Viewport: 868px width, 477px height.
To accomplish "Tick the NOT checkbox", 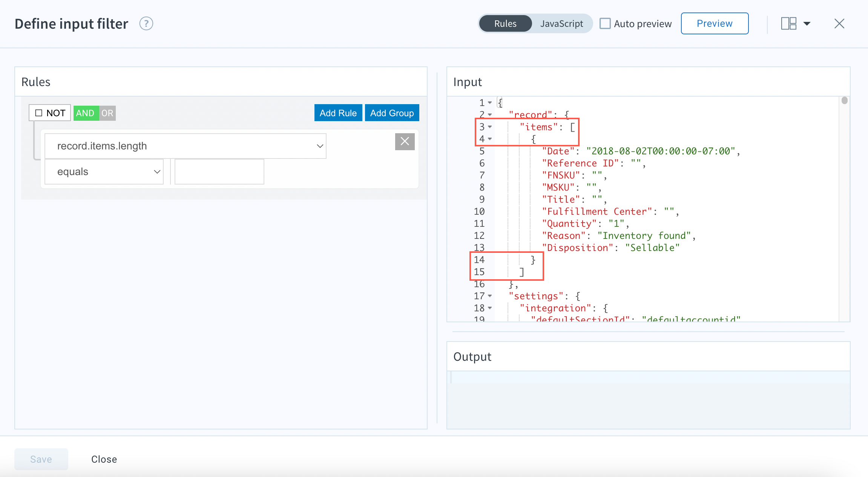I will pyautogui.click(x=39, y=113).
